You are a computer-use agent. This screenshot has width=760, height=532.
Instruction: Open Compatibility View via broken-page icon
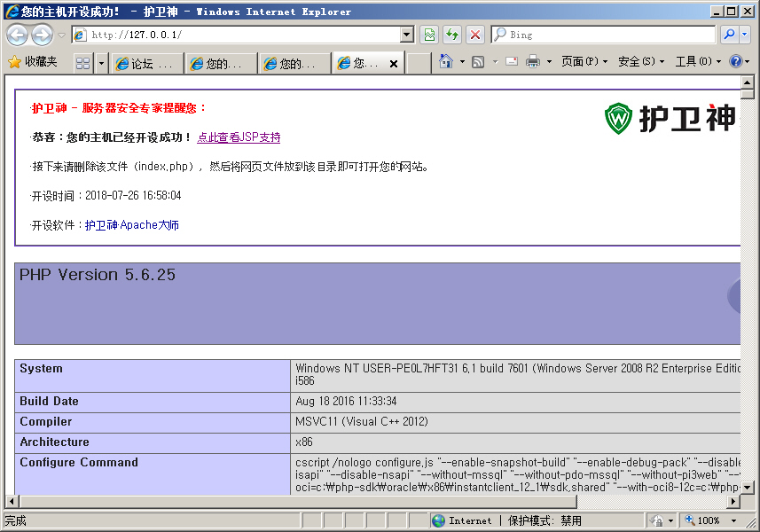click(429, 35)
